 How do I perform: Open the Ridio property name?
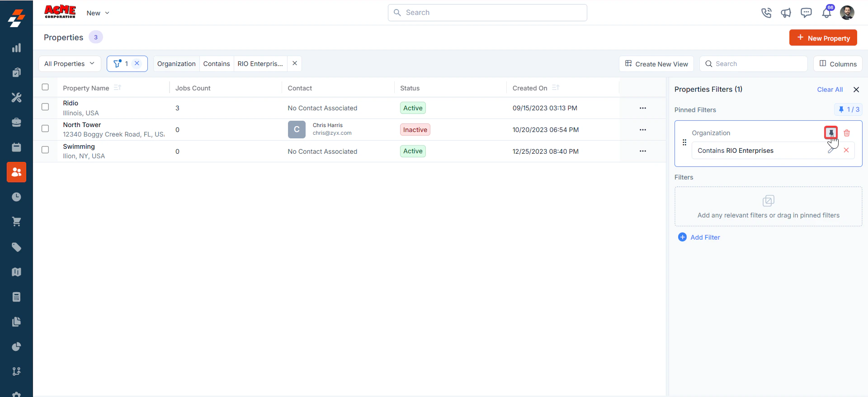coord(71,103)
